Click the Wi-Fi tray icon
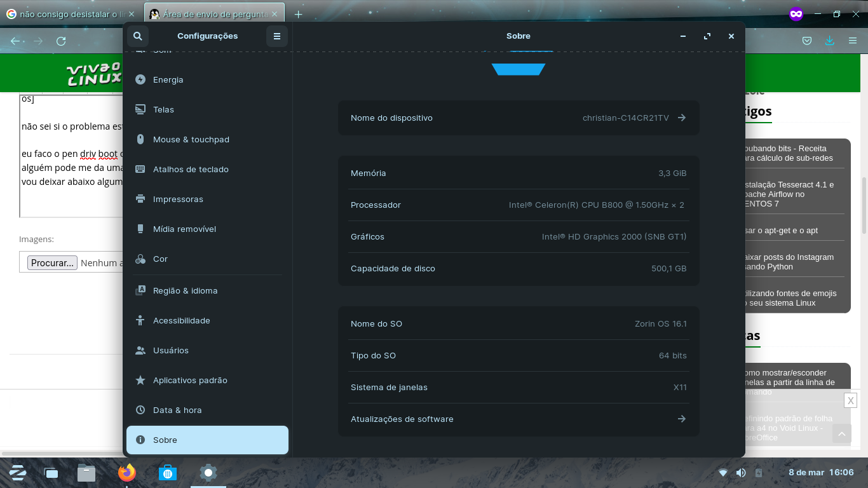The height and width of the screenshot is (488, 868). [723, 473]
